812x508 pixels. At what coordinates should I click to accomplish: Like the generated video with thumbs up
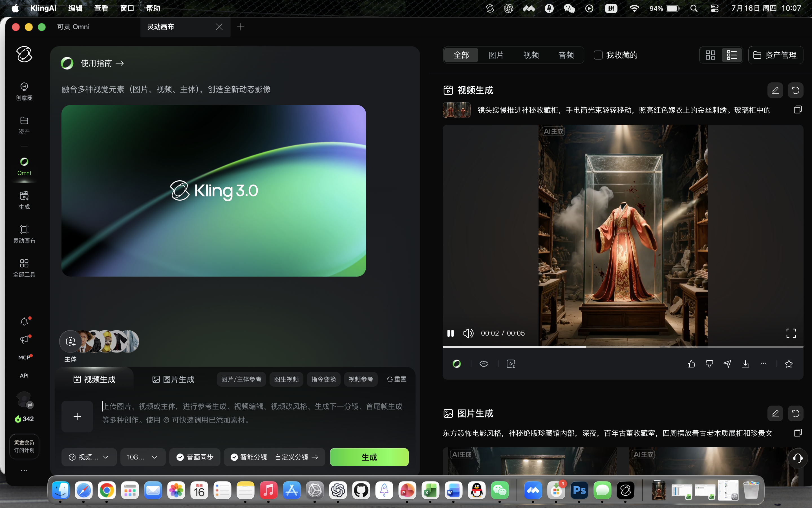691,364
